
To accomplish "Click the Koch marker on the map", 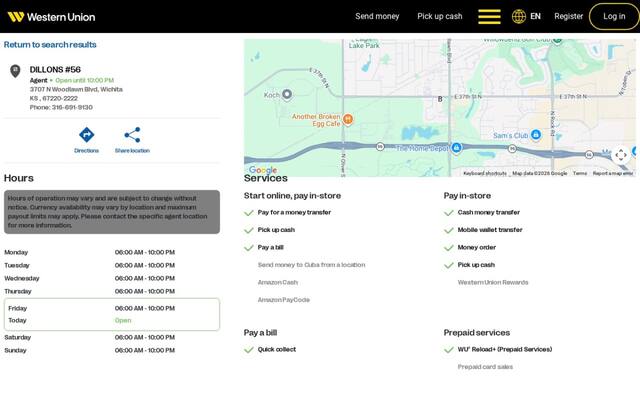I will pos(287,94).
